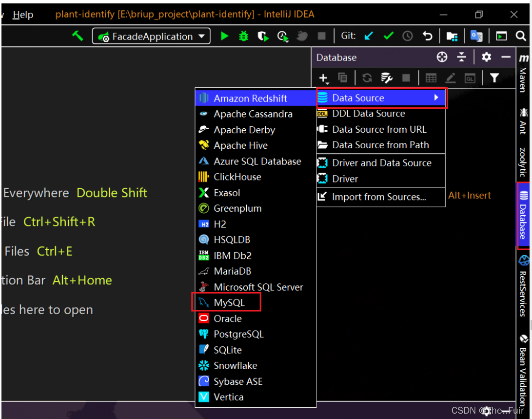Image resolution: width=532 pixels, height=419 pixels.
Task: Select DDL Data Source menu item
Action: 381,114
